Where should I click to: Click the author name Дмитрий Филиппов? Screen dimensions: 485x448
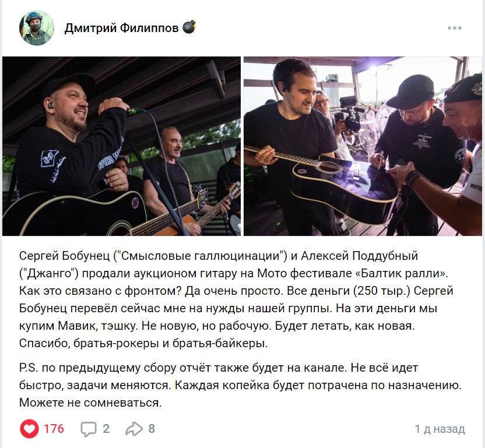[x=122, y=28]
